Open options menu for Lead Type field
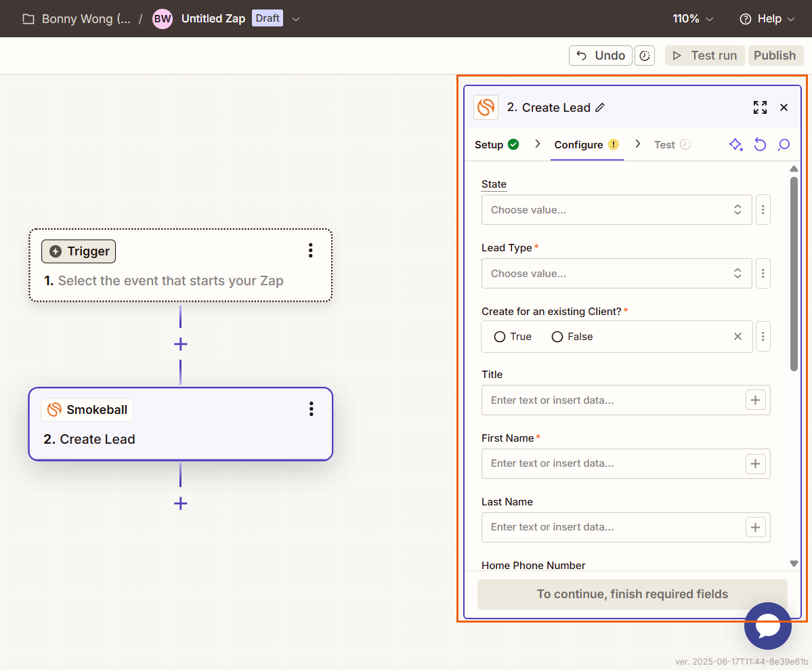 coord(763,273)
